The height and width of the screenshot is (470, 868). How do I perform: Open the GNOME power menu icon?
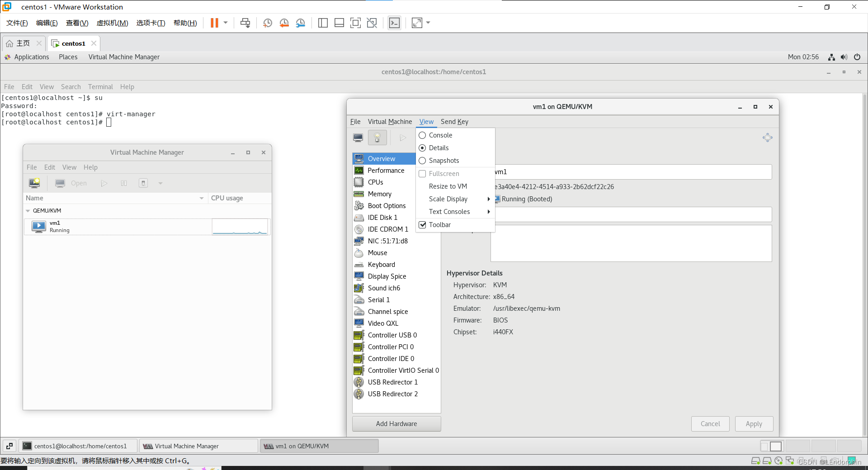pos(857,57)
